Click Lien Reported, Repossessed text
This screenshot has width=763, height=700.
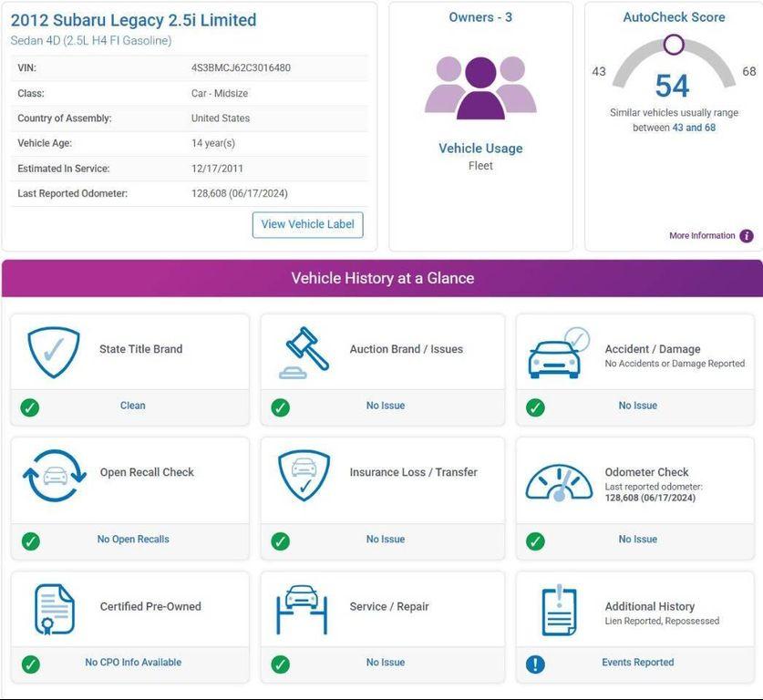point(662,621)
